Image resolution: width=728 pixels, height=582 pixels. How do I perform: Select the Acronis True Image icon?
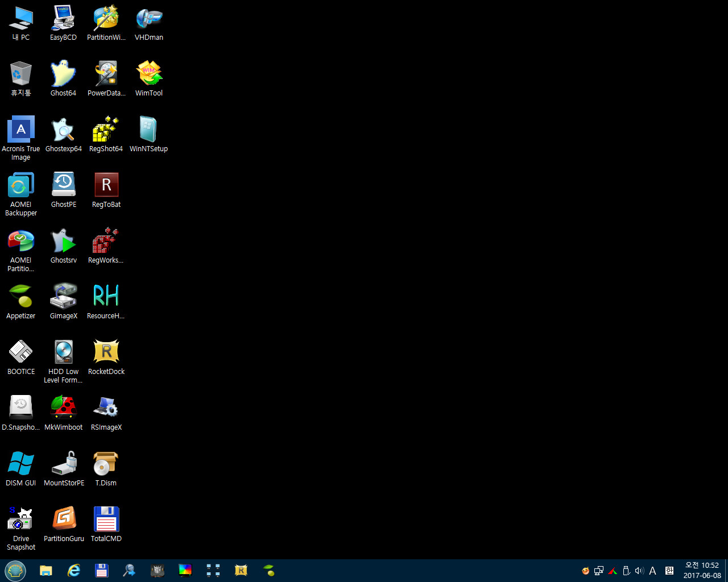21,139
